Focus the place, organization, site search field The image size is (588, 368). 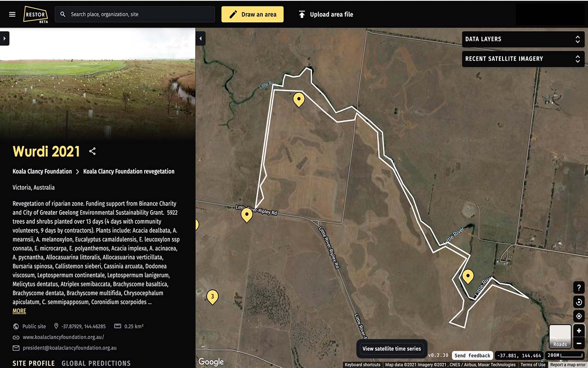click(135, 14)
